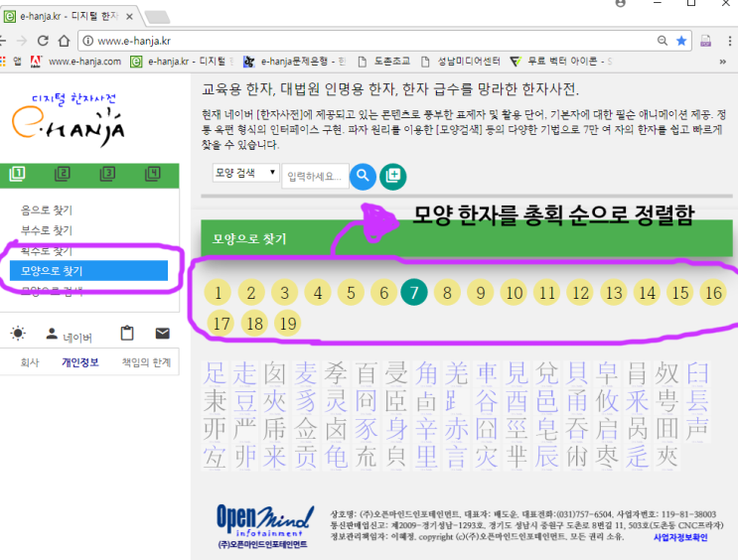
Task: Open green tab icon numbered 1
Action: coord(18,174)
